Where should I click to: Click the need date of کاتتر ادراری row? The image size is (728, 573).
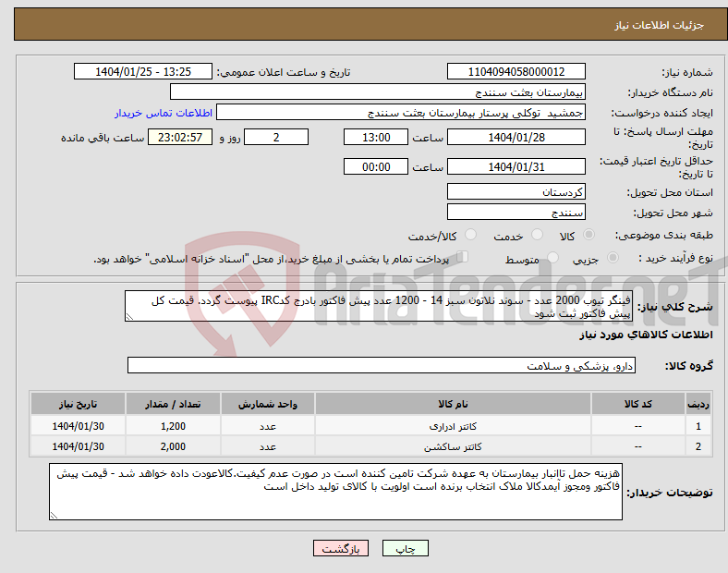tap(78, 426)
